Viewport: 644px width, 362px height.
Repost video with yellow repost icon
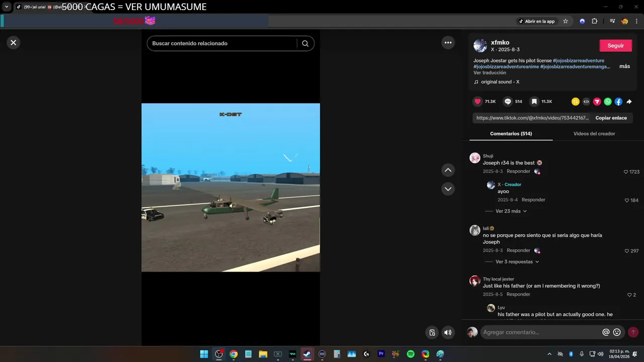(576, 102)
